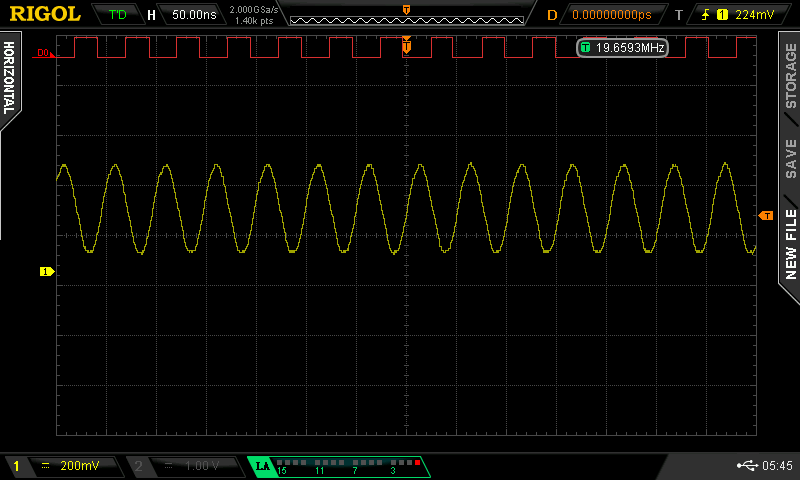The width and height of the screenshot is (800, 480).
Task: Click the yellow channel 1 ground marker
Action: point(45,271)
